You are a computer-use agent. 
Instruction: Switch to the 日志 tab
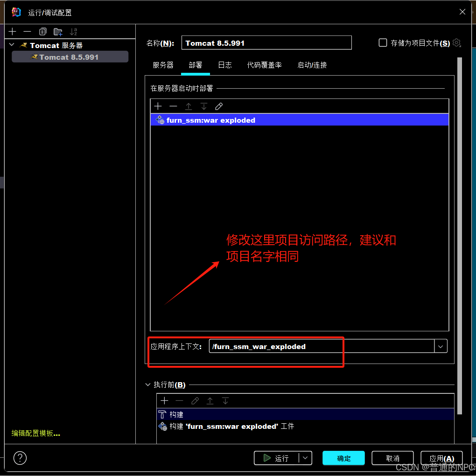[x=224, y=65]
